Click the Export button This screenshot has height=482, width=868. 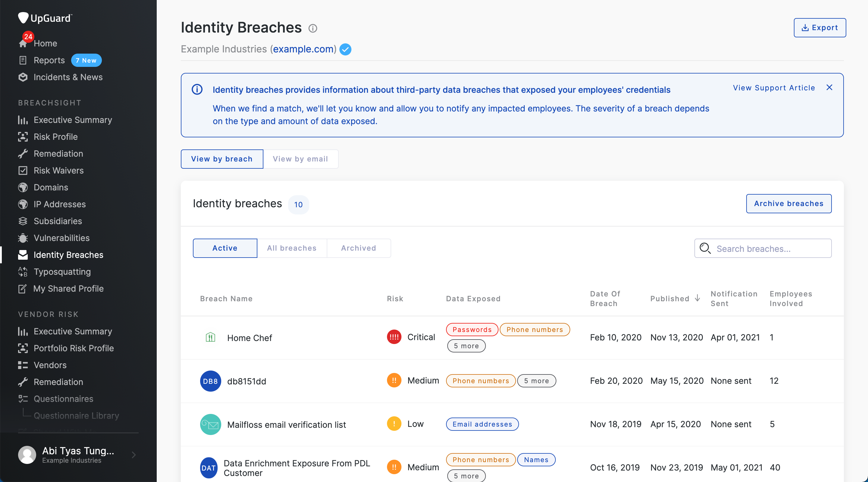point(819,28)
